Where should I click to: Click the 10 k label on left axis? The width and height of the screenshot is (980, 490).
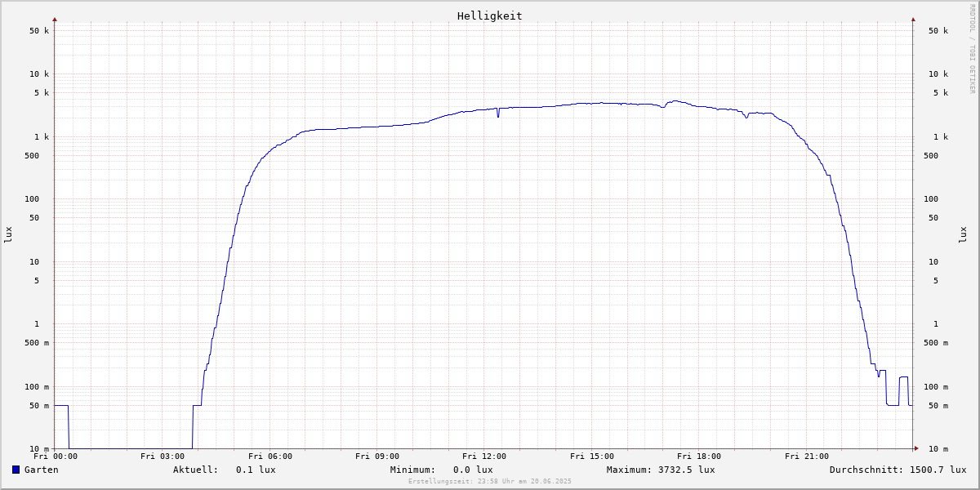39,73
